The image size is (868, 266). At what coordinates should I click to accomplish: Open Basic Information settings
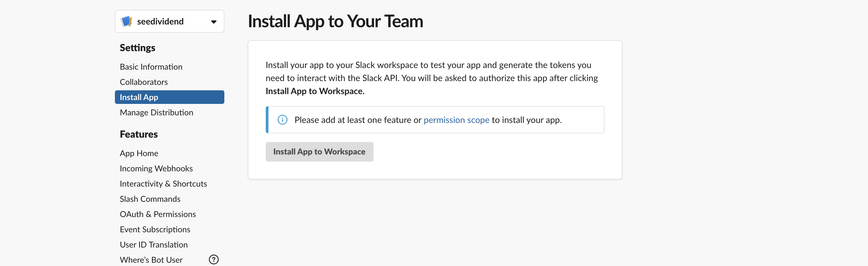pyautogui.click(x=151, y=67)
